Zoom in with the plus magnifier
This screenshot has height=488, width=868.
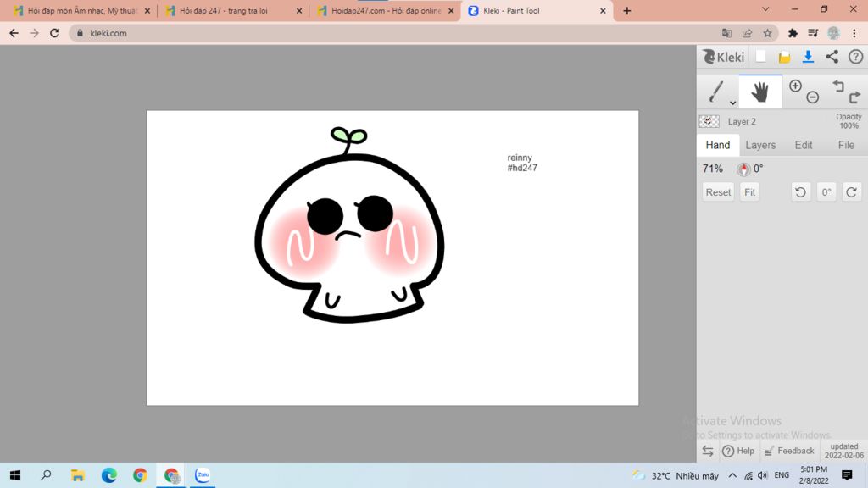(795, 86)
